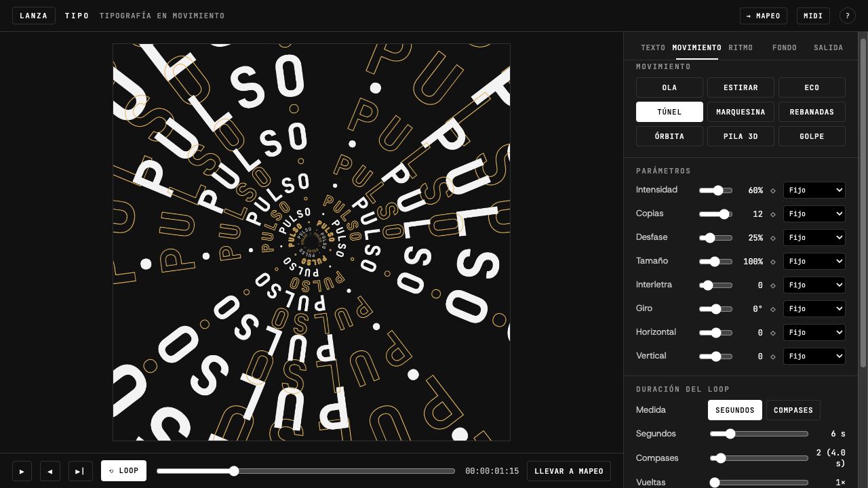
Task: Open the Vertical Fijo dropdown
Action: point(814,357)
